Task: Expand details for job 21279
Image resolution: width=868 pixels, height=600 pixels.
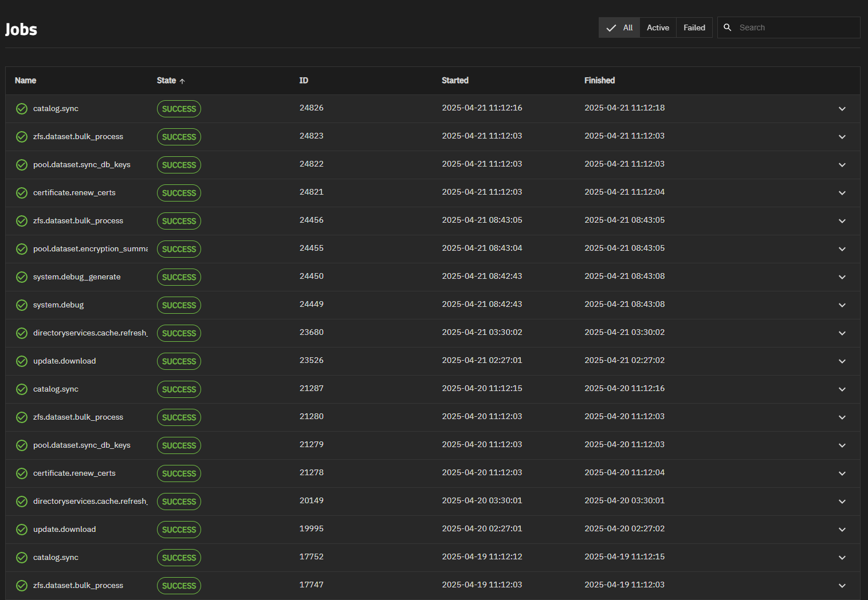Action: point(842,445)
